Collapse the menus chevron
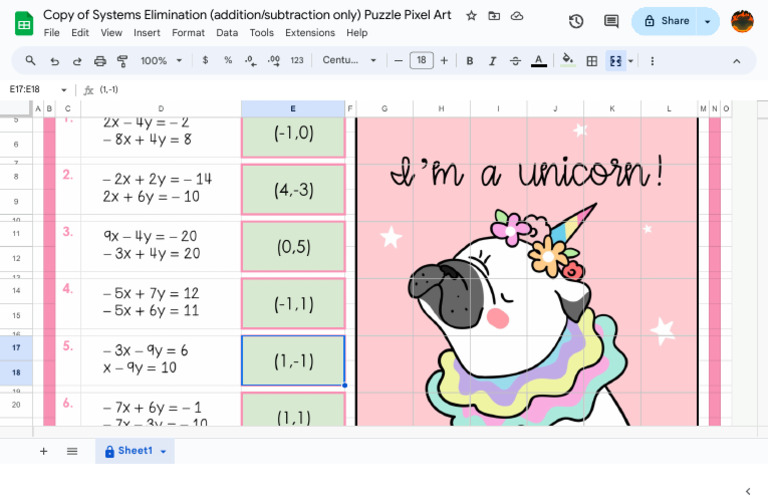Viewport: 768px width, 503px height. pyautogui.click(x=736, y=61)
